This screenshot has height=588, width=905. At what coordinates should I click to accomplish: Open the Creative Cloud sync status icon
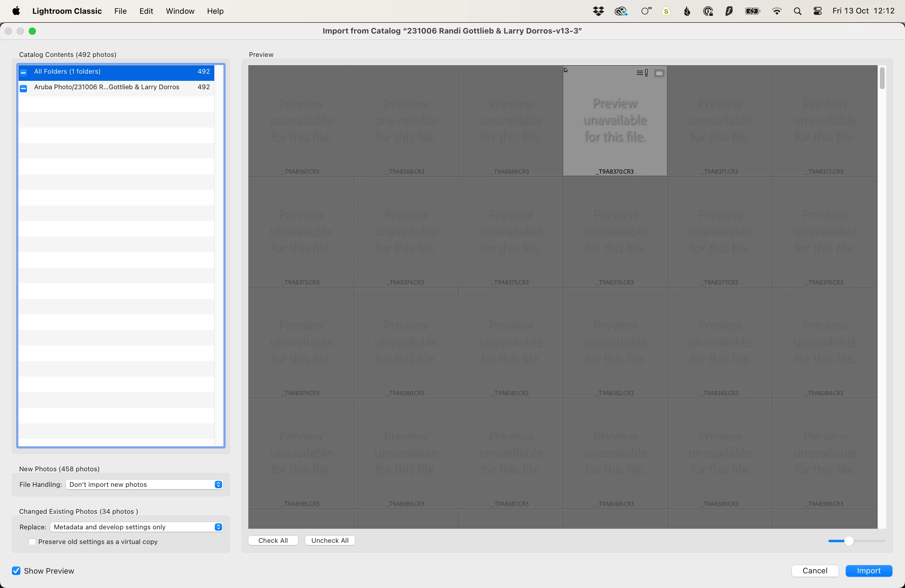621,11
